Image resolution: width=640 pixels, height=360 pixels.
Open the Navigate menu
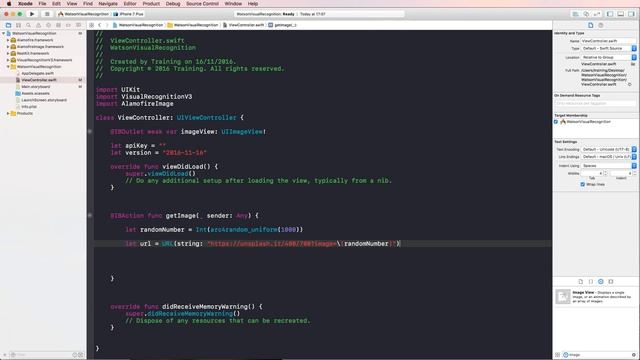[108, 4]
